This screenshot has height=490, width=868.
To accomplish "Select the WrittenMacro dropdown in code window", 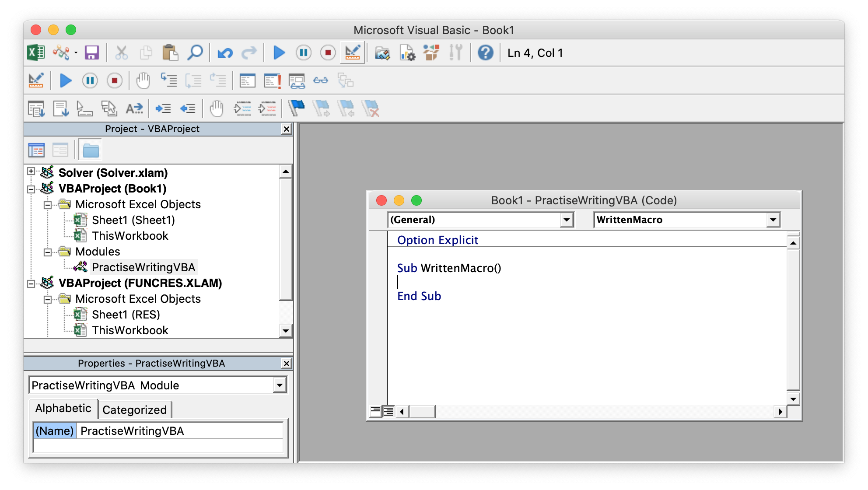I will (685, 219).
